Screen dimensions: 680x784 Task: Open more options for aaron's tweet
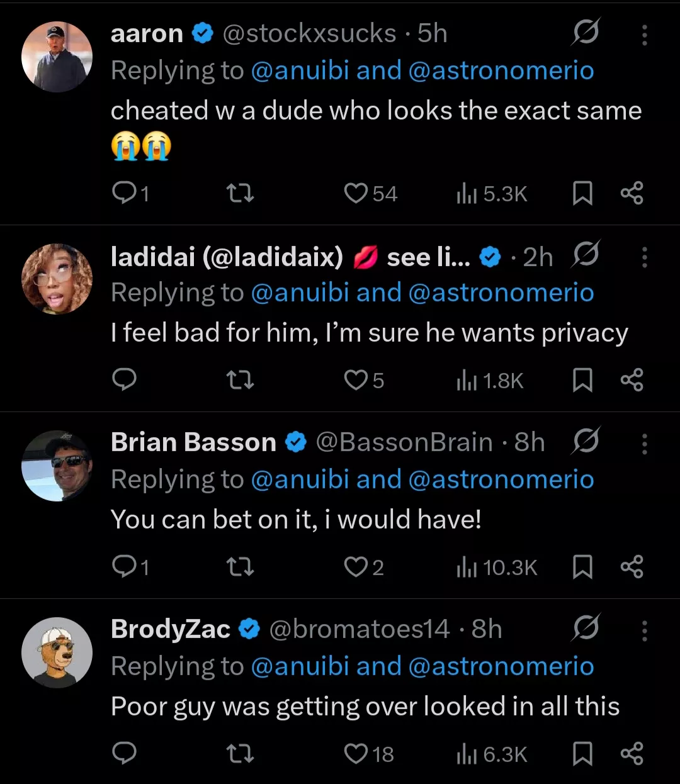(x=644, y=35)
